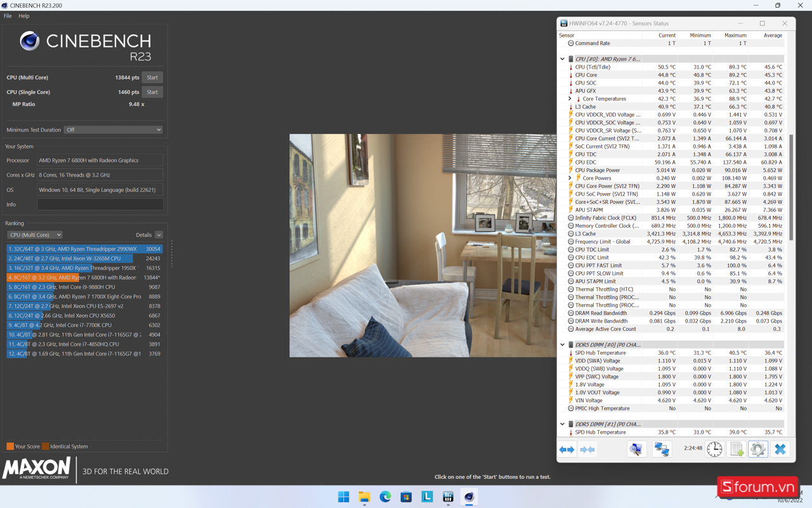Click the rendered room image

point(422,245)
